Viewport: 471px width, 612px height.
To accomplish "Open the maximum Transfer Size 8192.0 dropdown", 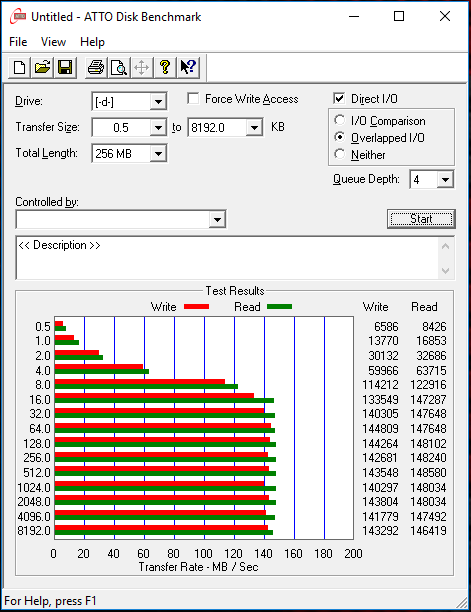I will point(254,128).
